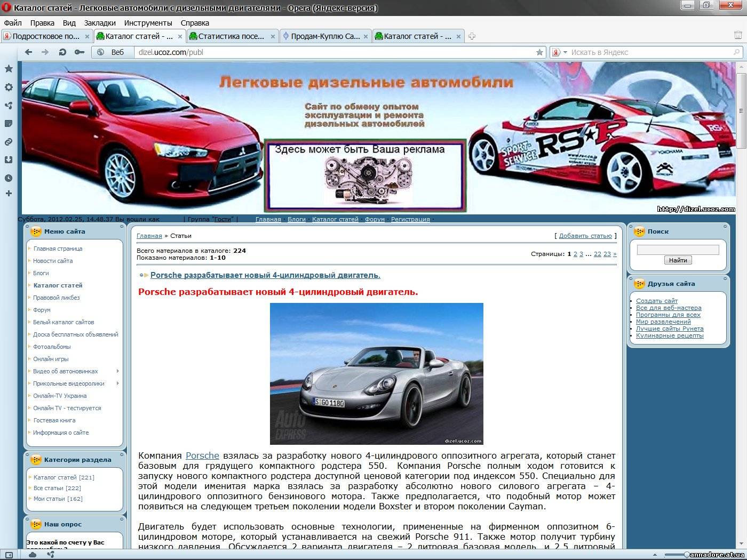This screenshot has height=560, width=747.
Task: Open 'Гостевая книга' in site menu
Action: 54,420
